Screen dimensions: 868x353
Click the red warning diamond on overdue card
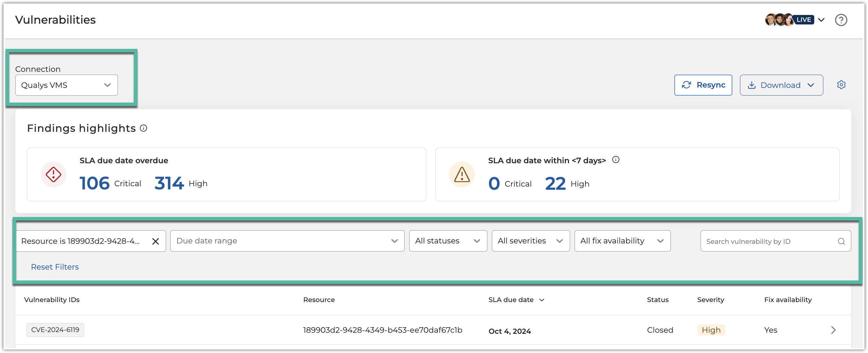(53, 174)
